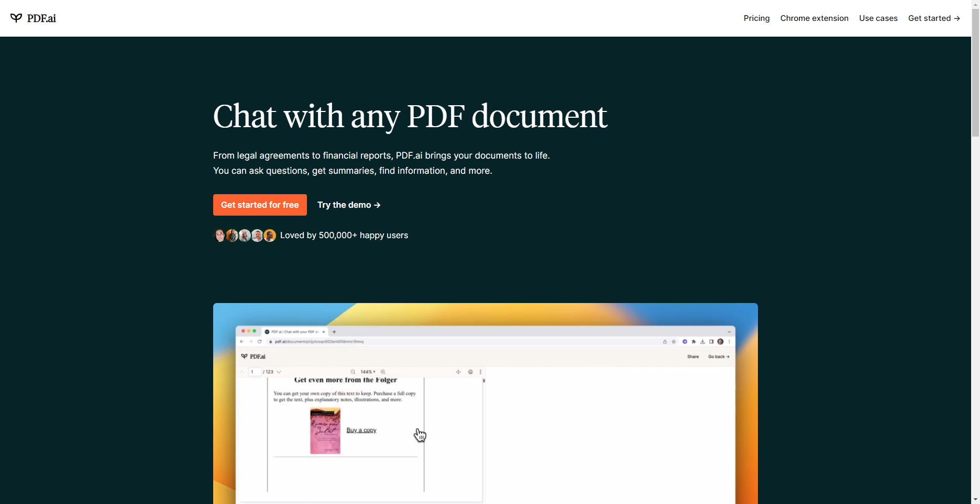The image size is (980, 504).
Task: Click the download icon in the demo browser
Action: [x=702, y=342]
